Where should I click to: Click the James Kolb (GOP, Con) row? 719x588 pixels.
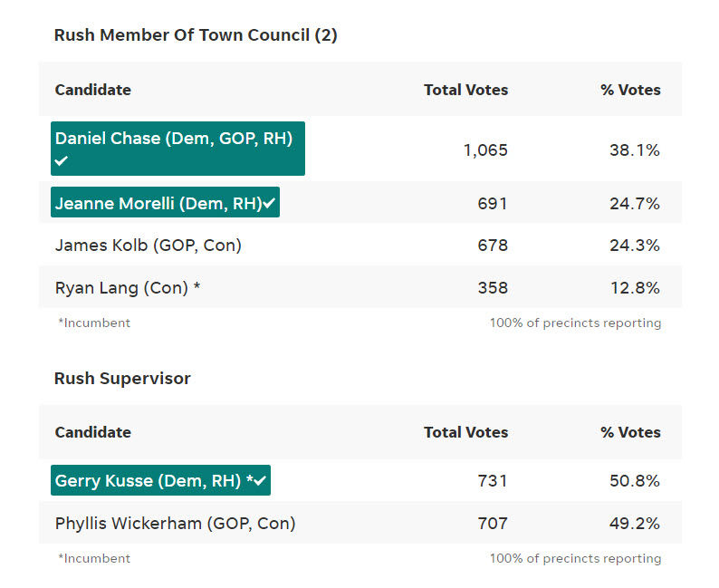coord(360,245)
